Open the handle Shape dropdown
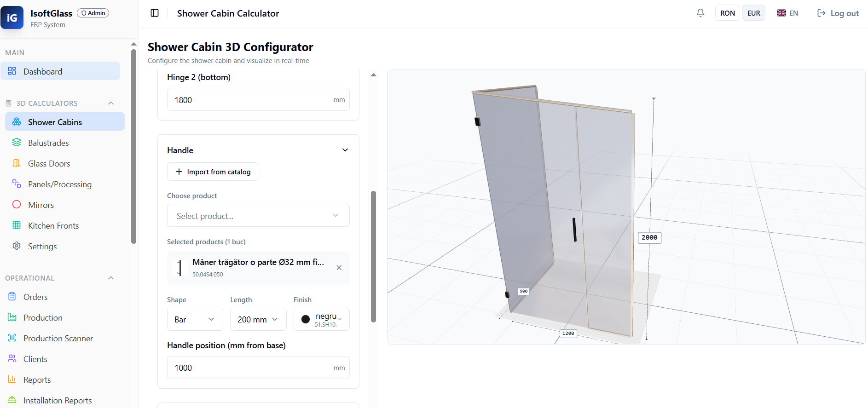 tap(195, 319)
